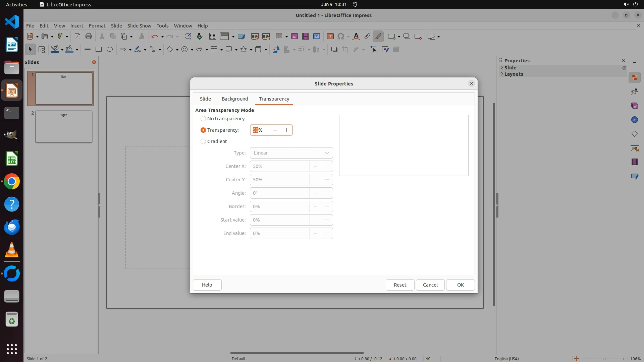Choose the Gradient radio button
This screenshot has height=362, width=644.
coord(203,141)
